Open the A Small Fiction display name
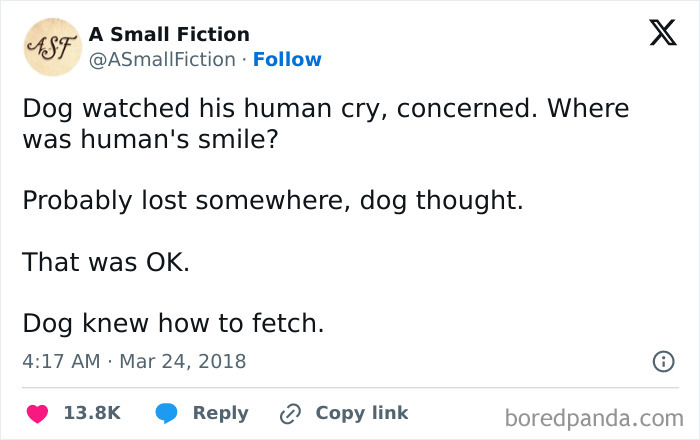 coord(170,35)
